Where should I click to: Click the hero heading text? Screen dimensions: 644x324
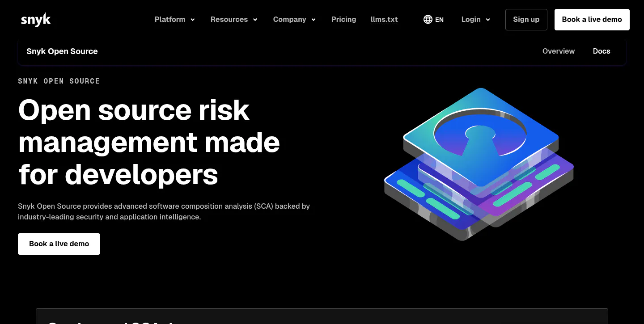149,142
